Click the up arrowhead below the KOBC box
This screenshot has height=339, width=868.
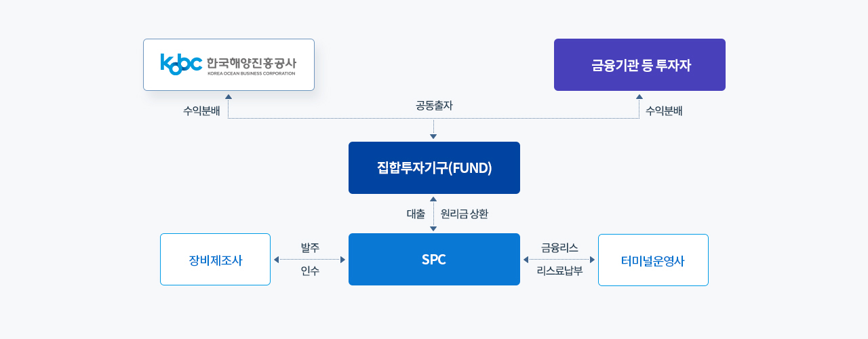click(229, 96)
